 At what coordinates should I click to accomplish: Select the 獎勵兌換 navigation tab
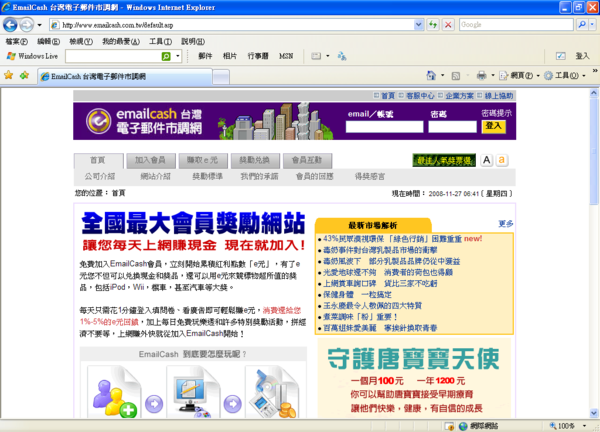pos(255,160)
